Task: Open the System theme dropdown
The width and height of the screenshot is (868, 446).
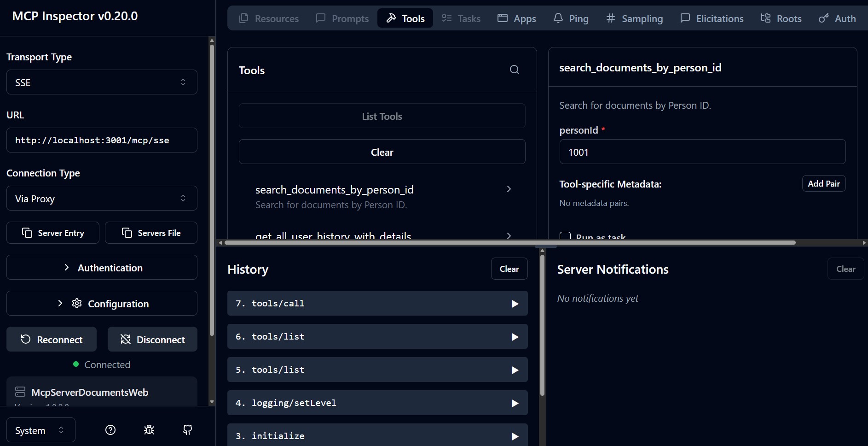Action: tap(41, 430)
